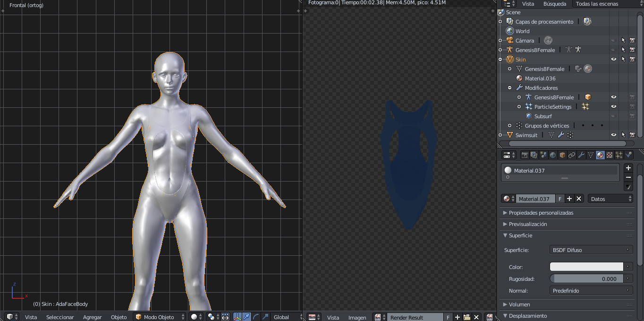Toggle visibility eye for Swimsuit object
644x321 pixels.
click(x=614, y=135)
